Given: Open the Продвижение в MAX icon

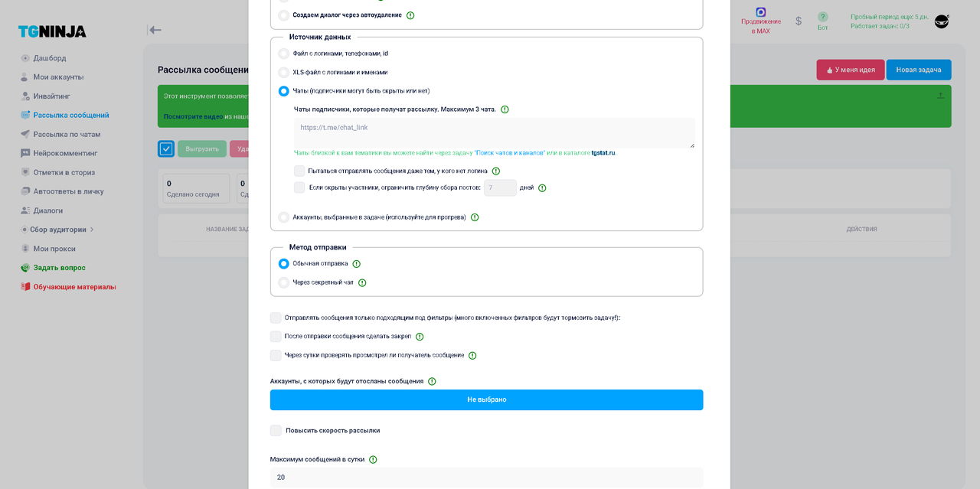Looking at the screenshot, I should [760, 12].
